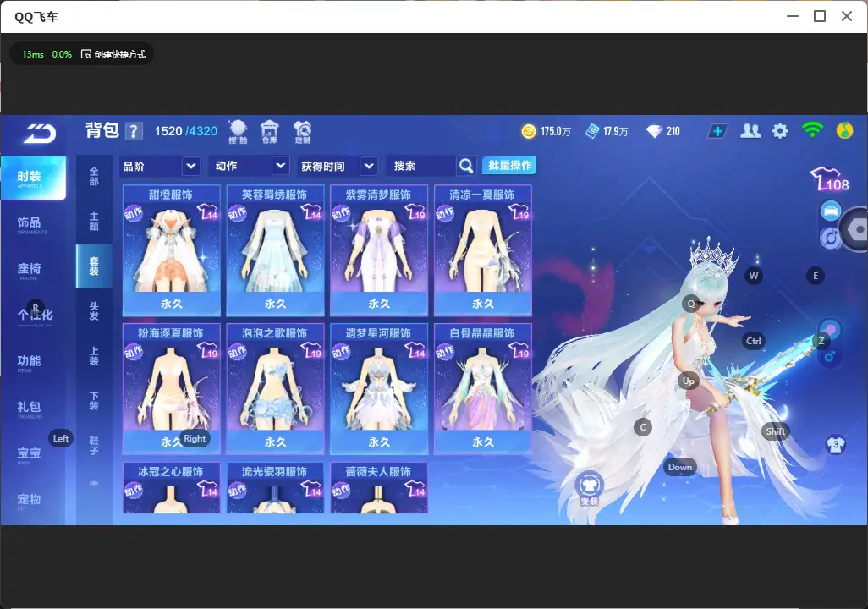
Task: Select the 头发 hair subcategory
Action: tap(94, 311)
